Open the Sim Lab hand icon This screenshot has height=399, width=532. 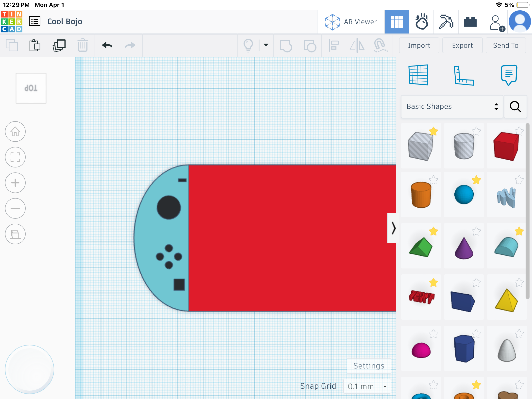pos(421,22)
